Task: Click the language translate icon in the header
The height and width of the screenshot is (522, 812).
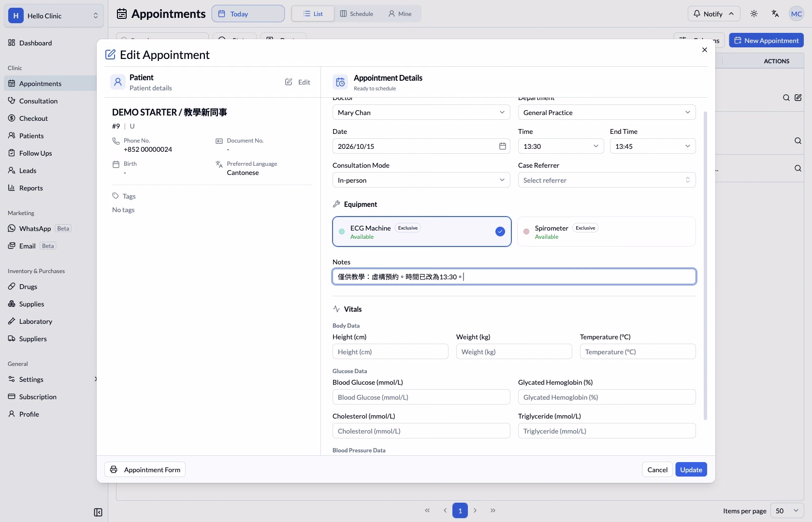Action: click(775, 14)
